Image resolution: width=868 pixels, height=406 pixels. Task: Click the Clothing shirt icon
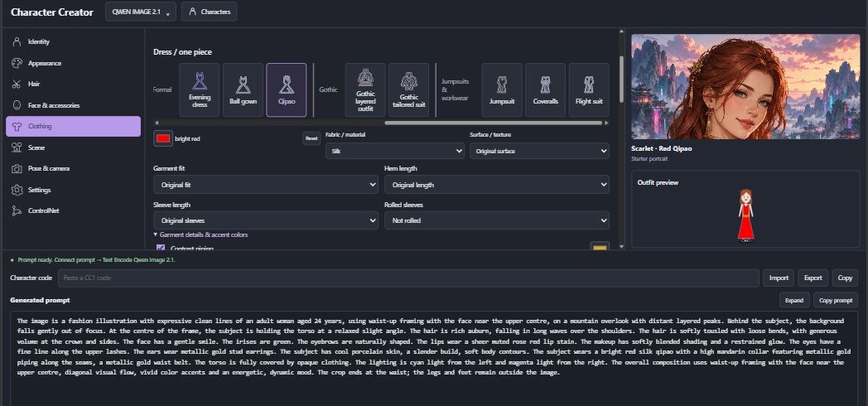click(x=17, y=126)
